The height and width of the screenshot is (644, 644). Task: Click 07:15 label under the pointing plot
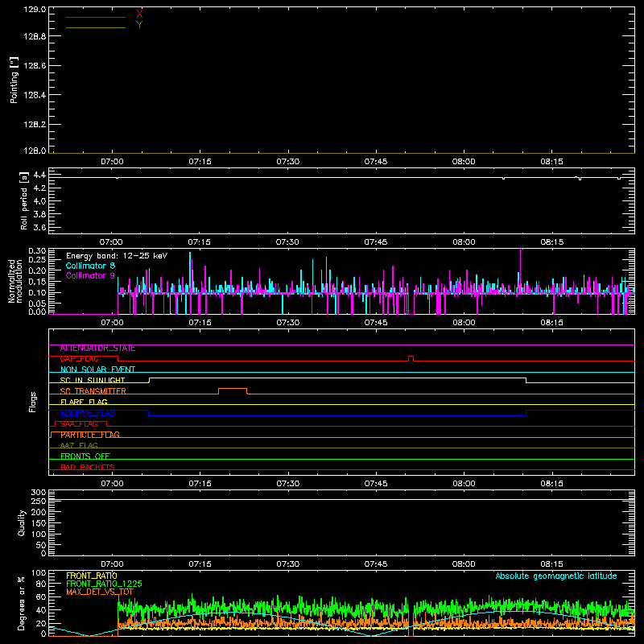200,162
